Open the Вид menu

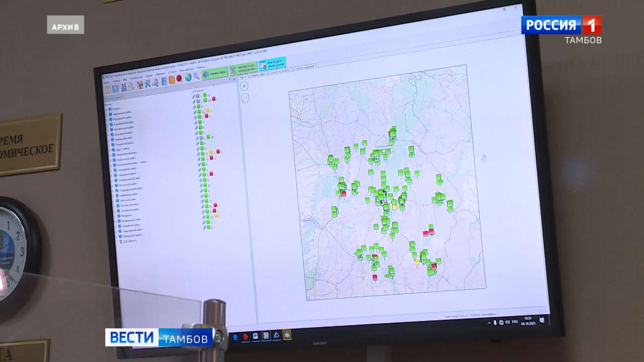click(125, 79)
